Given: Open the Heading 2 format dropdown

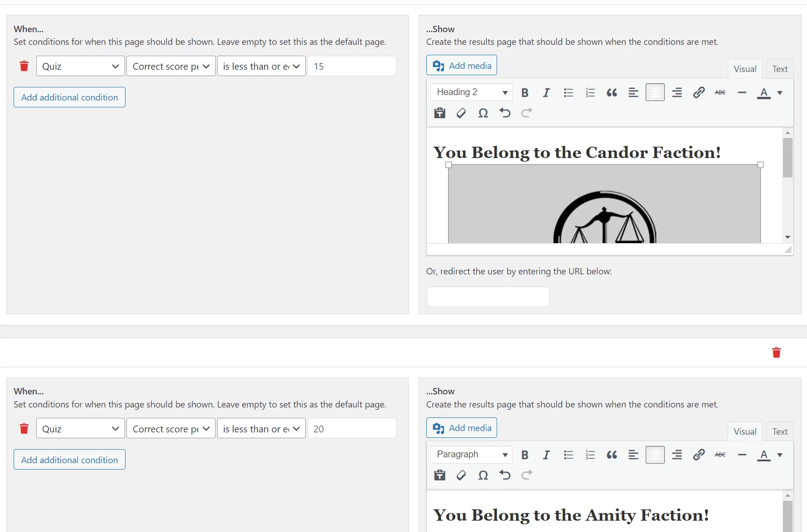Looking at the screenshot, I should click(x=471, y=92).
